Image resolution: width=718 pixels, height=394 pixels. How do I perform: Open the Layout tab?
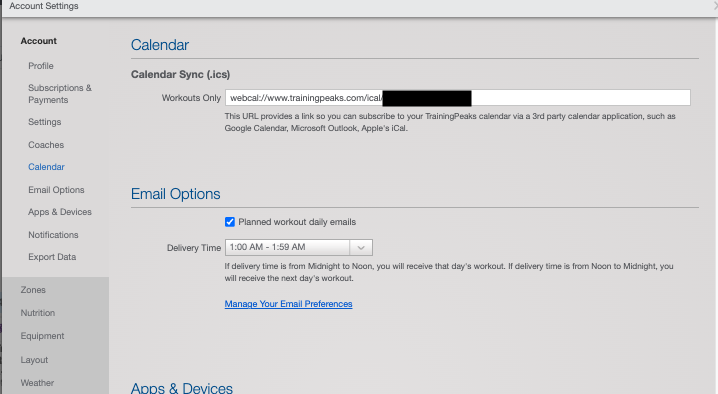click(34, 360)
